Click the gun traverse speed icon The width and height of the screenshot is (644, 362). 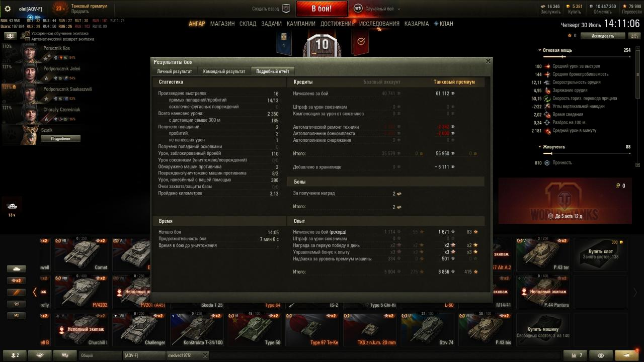pyautogui.click(x=547, y=99)
